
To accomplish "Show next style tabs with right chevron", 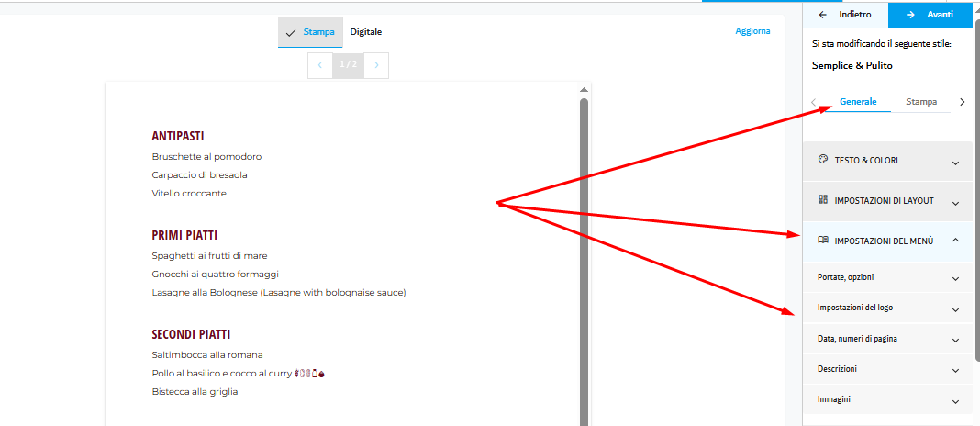I will click(962, 102).
